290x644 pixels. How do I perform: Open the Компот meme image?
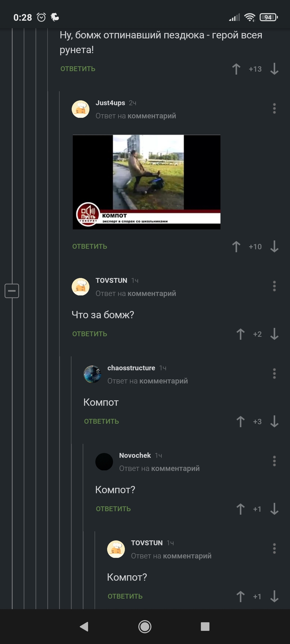pyautogui.click(x=147, y=182)
